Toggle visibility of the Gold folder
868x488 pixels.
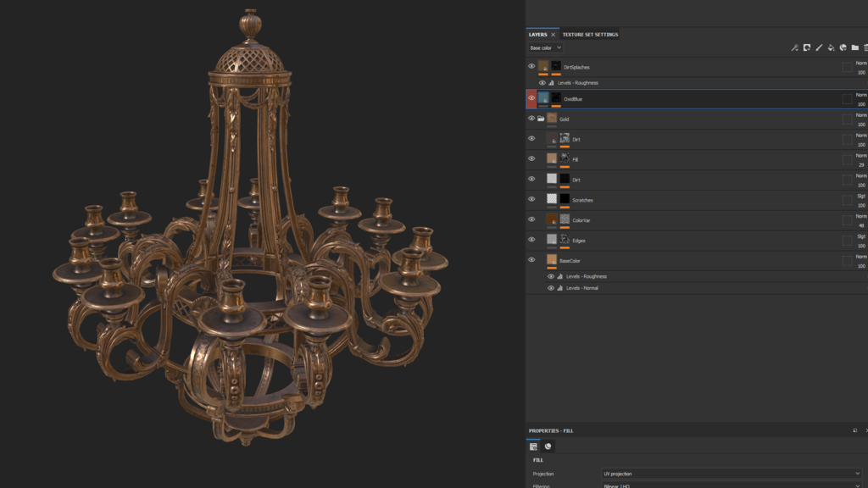[532, 119]
